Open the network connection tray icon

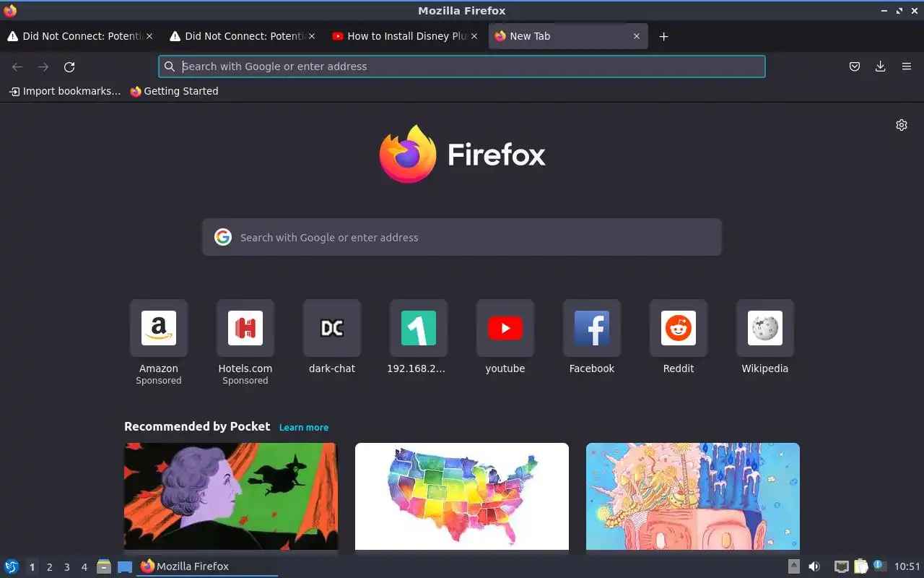point(841,566)
